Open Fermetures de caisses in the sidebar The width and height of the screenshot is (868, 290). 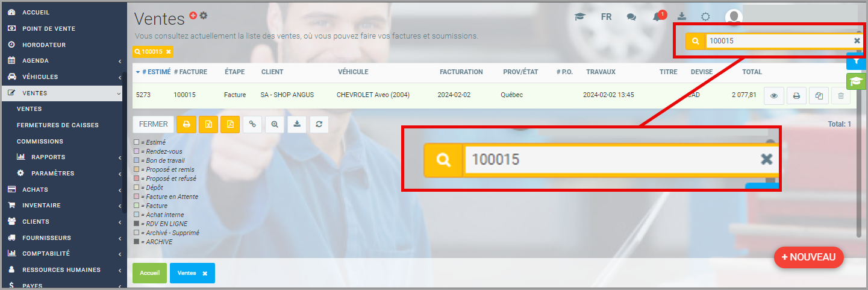[x=58, y=125]
